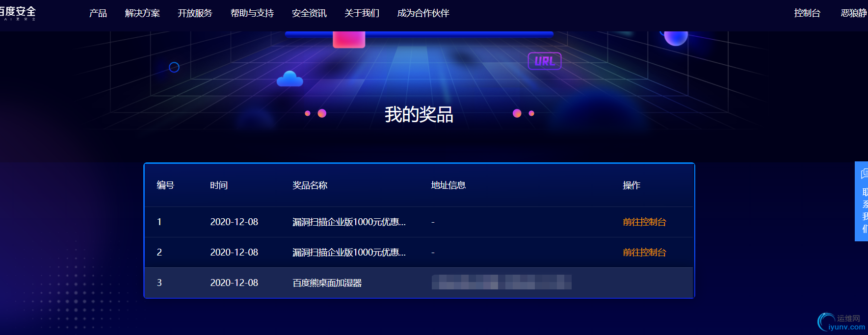Open the 关于我们 menu
Image resolution: width=868 pixels, height=335 pixels.
point(362,13)
